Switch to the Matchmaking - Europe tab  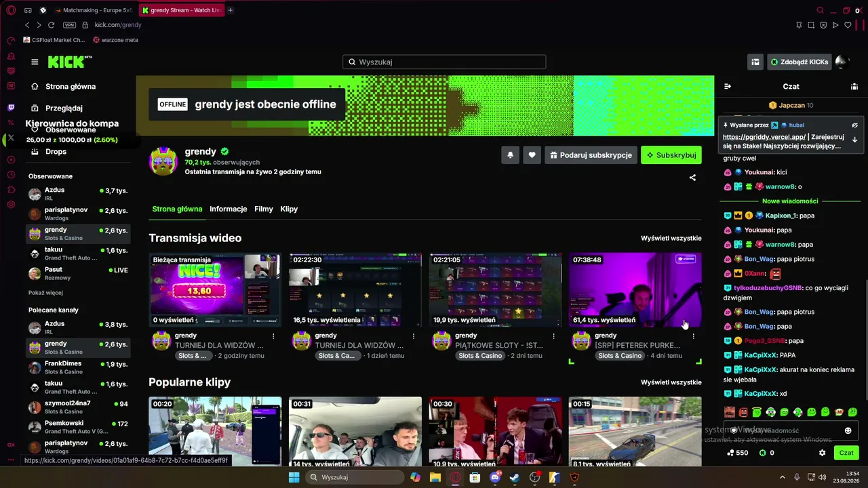[x=94, y=10]
